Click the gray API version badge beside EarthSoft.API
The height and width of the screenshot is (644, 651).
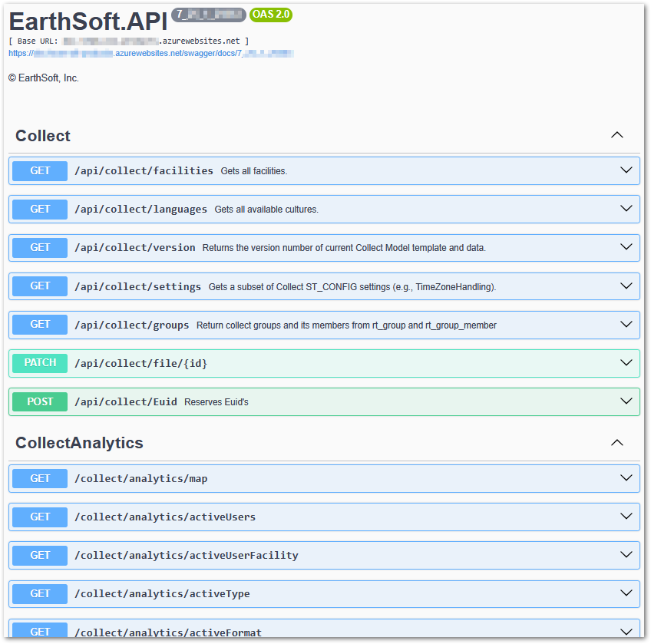pyautogui.click(x=207, y=14)
